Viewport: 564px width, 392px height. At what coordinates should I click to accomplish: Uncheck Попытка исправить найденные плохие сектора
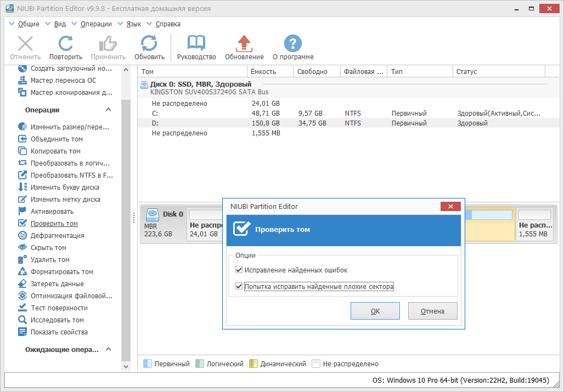pos(239,286)
